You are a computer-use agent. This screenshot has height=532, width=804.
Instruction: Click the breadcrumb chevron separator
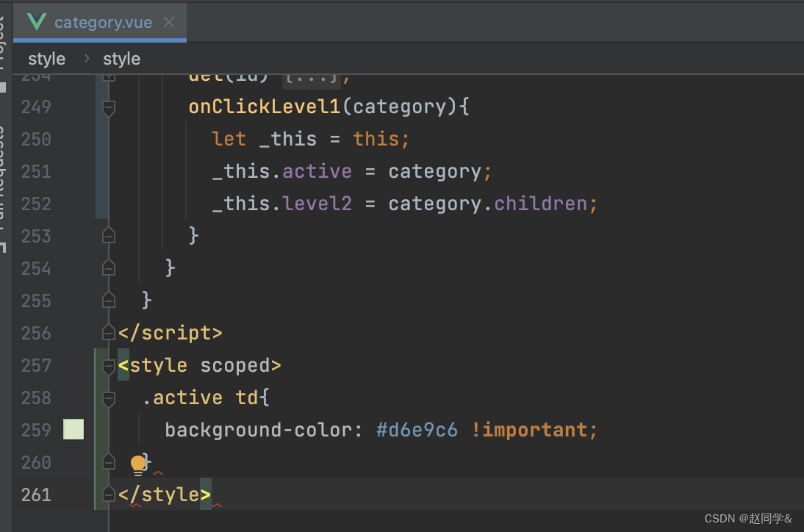click(87, 59)
